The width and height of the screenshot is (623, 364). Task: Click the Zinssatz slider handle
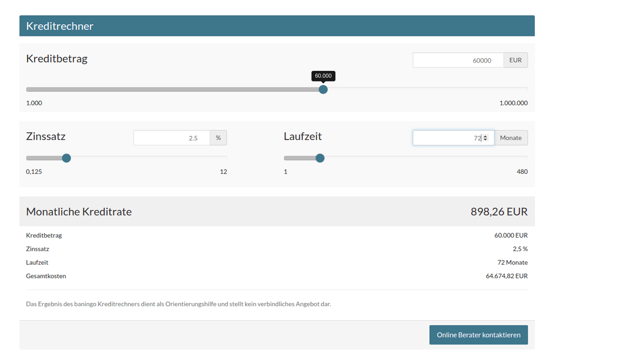point(67,158)
